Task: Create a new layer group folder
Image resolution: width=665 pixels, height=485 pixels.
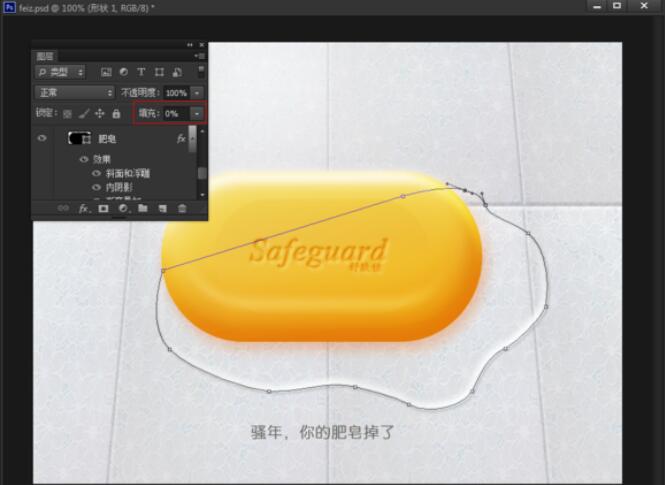Action: [142, 208]
